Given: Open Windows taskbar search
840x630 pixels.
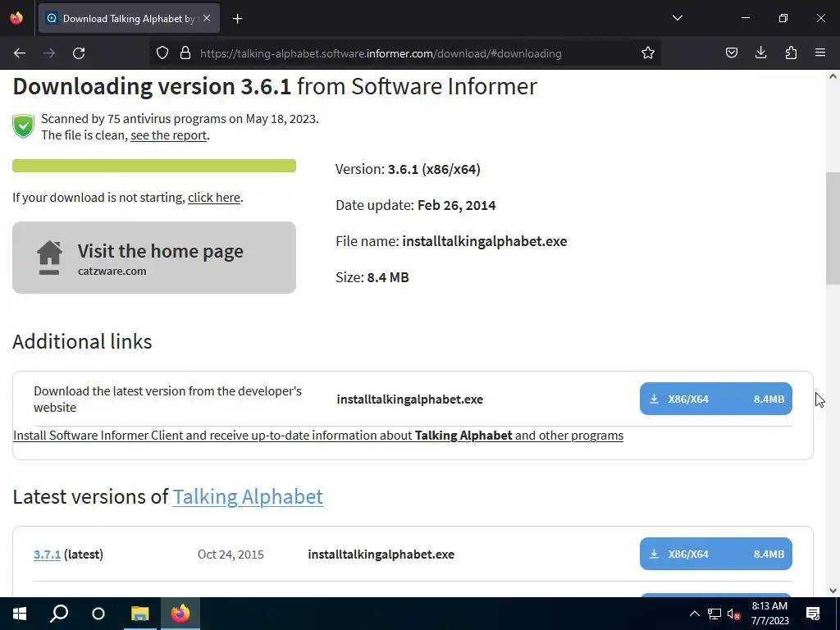Looking at the screenshot, I should point(59,614).
